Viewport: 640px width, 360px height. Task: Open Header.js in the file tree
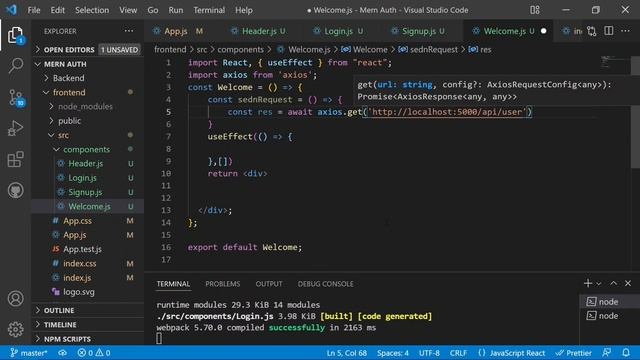(x=87, y=164)
